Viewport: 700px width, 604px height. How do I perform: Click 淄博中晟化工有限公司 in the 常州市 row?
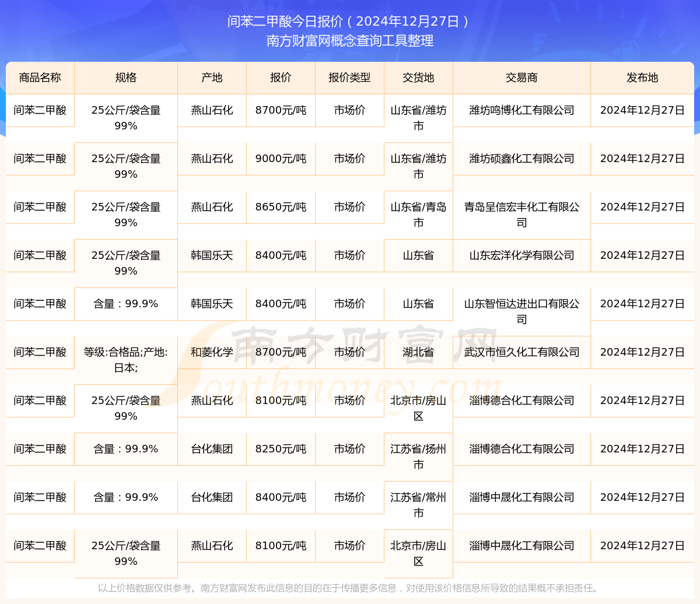click(521, 497)
